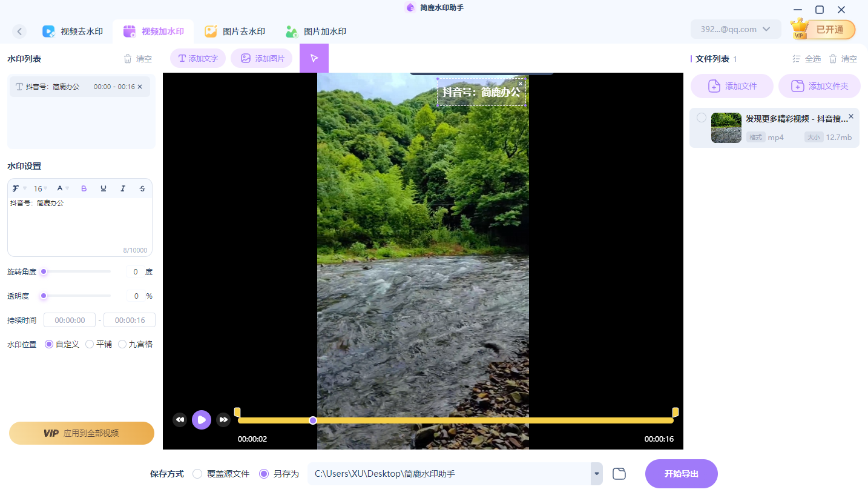Choose 覆盖源文件 save method
868x498 pixels.
pyautogui.click(x=221, y=474)
